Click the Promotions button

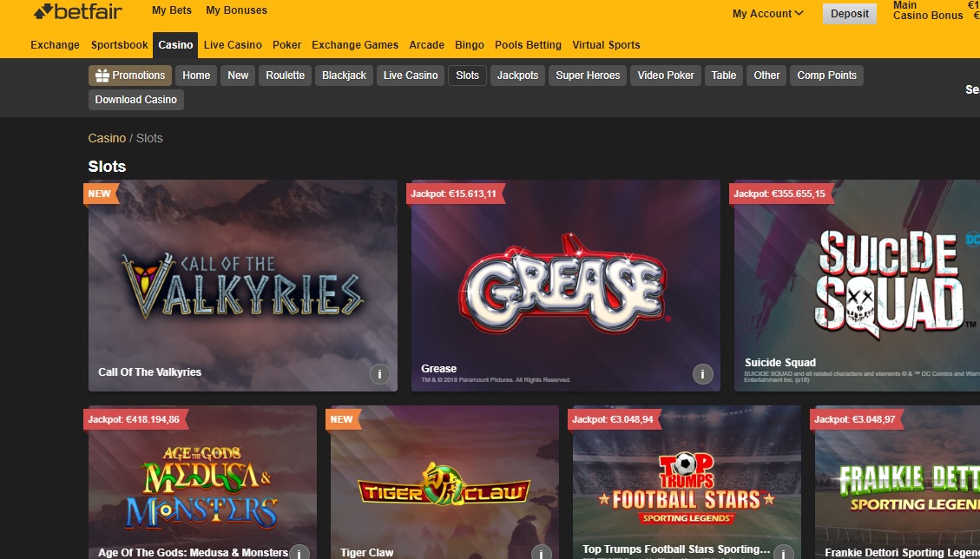coord(130,76)
